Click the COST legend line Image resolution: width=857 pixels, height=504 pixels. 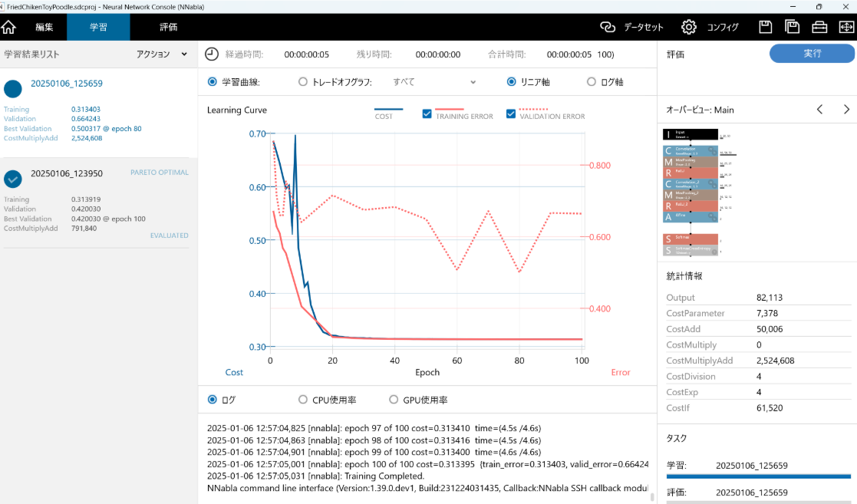[388, 110]
